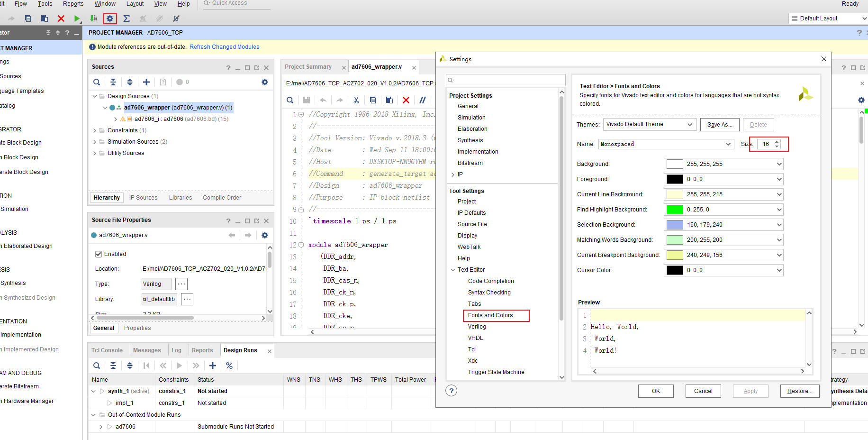The height and width of the screenshot is (440, 868).
Task: Go to next item in Source File Properties
Action: point(248,235)
